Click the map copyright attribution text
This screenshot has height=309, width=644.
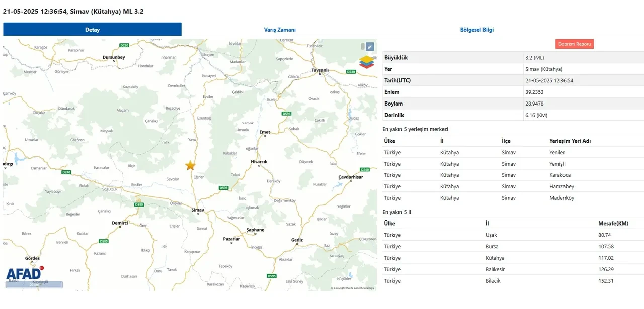point(353,288)
